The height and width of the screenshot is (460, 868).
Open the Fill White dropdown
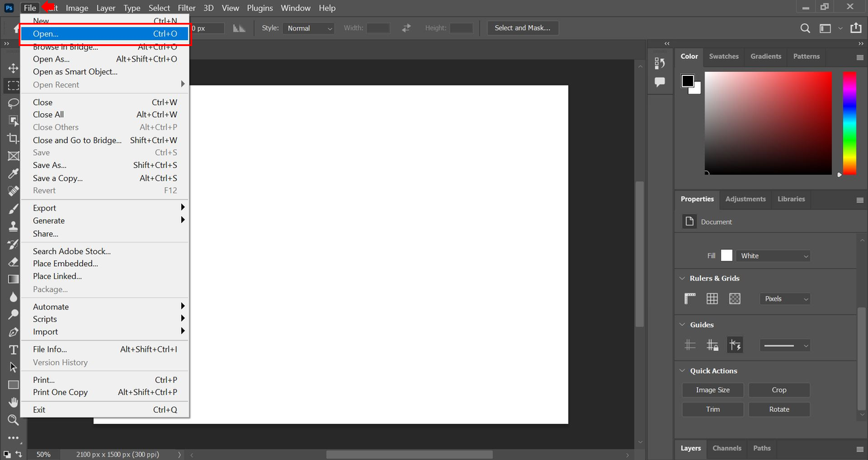(x=773, y=256)
